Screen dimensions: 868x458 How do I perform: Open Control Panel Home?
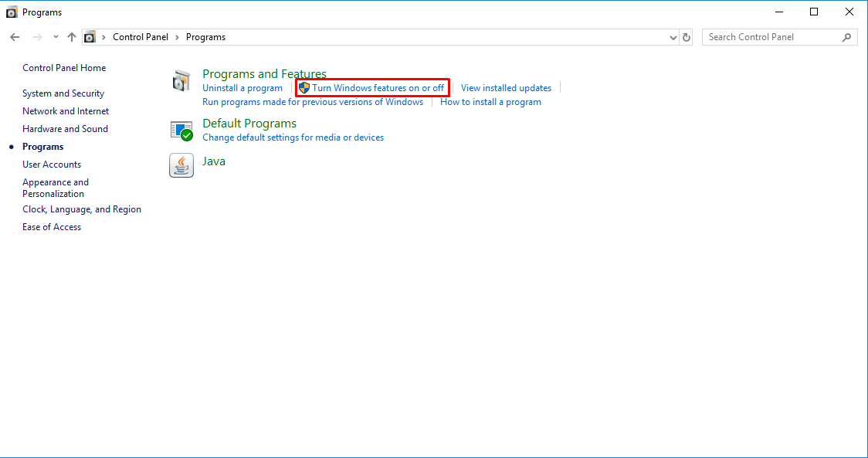[64, 67]
